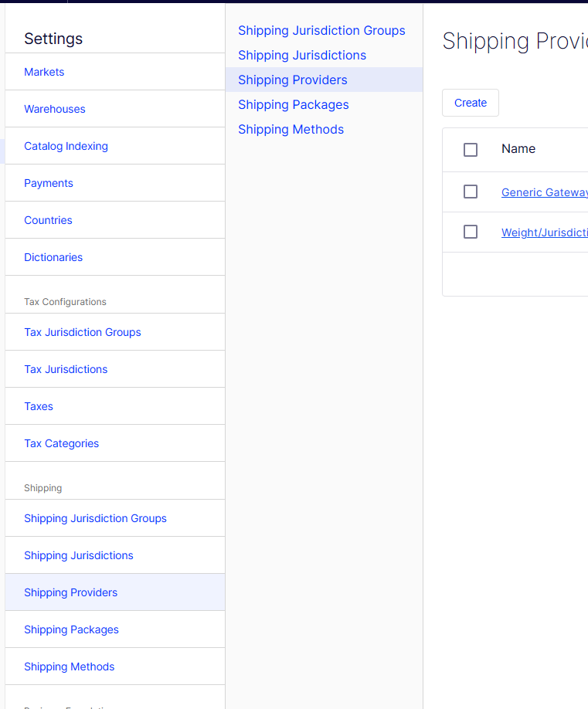Click the Name column header
Screen dimensions: 588x709
518,149
